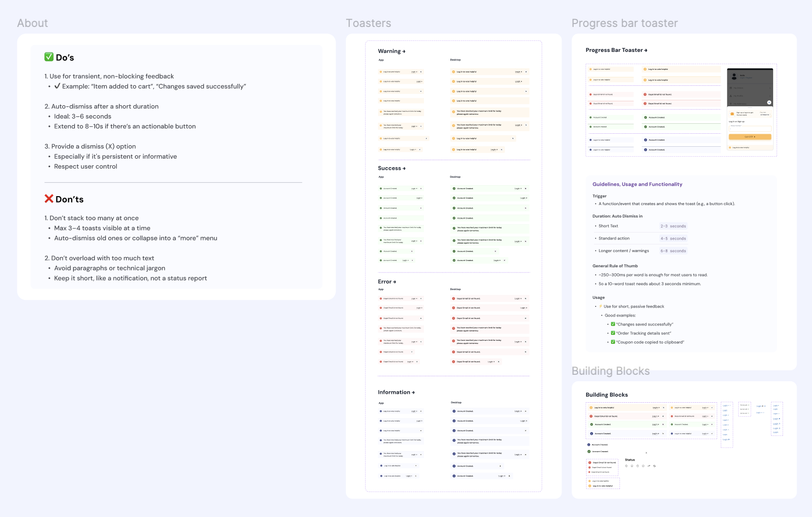Click the phone number field in the phone mockup
This screenshot has width=812, height=517.
pos(750,129)
